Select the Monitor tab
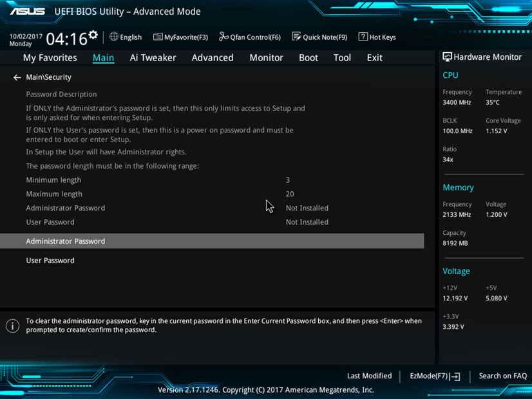 pos(266,57)
